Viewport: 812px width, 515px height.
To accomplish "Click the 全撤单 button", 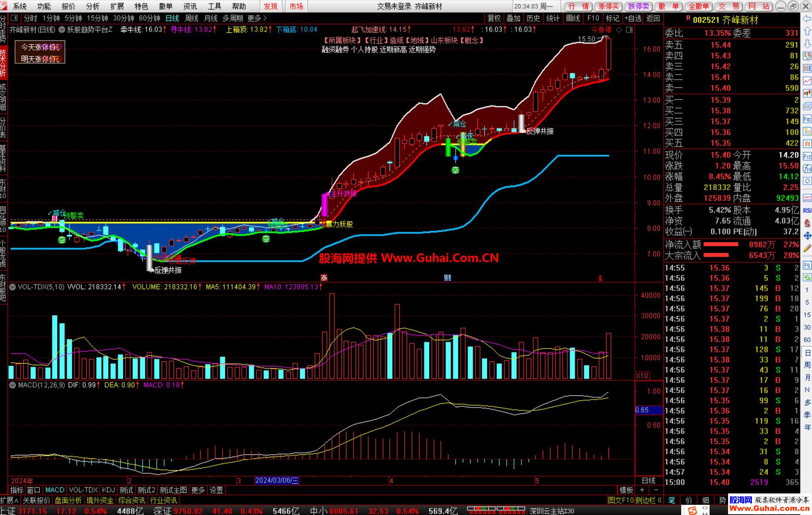I will (x=698, y=6).
